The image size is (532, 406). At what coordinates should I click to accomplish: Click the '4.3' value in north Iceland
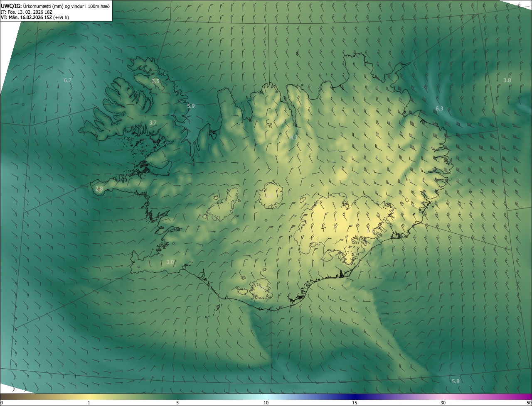point(293,137)
